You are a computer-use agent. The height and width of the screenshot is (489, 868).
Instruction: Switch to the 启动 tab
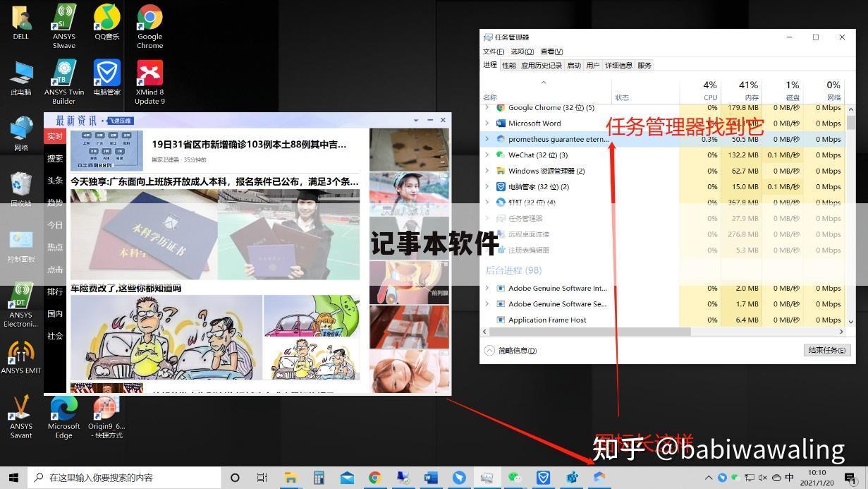[x=574, y=66]
